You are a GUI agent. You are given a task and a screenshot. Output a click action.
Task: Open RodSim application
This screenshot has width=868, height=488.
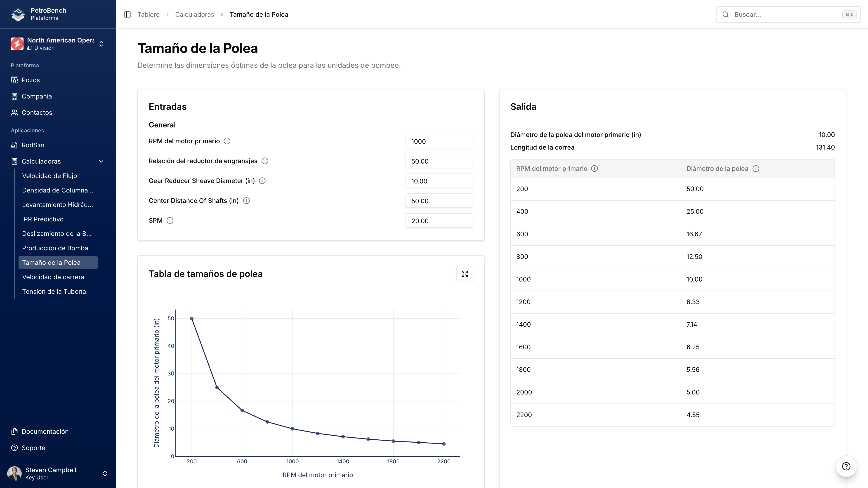(x=33, y=145)
